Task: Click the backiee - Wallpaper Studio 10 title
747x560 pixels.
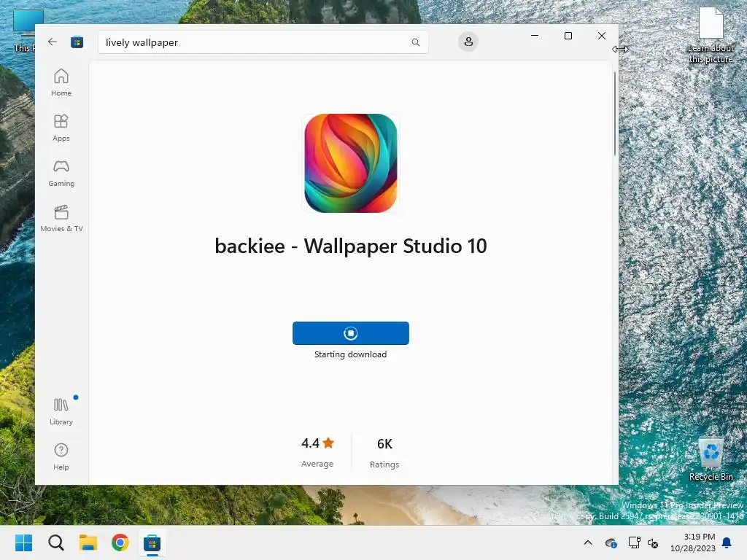Action: [x=351, y=246]
